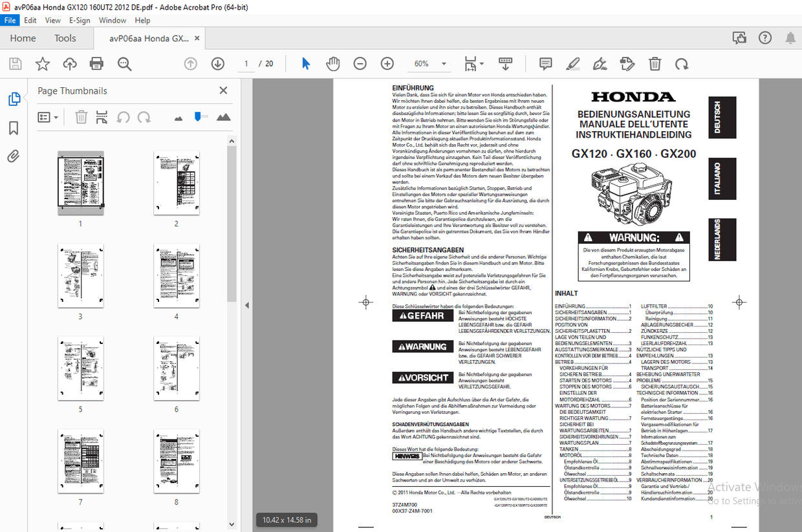Add a sticky note comment

point(545,63)
